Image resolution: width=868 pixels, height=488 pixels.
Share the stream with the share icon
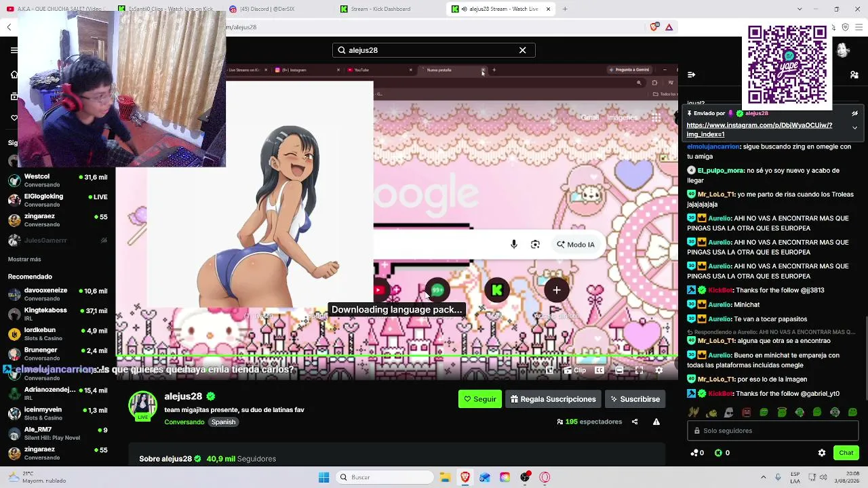pos(635,422)
